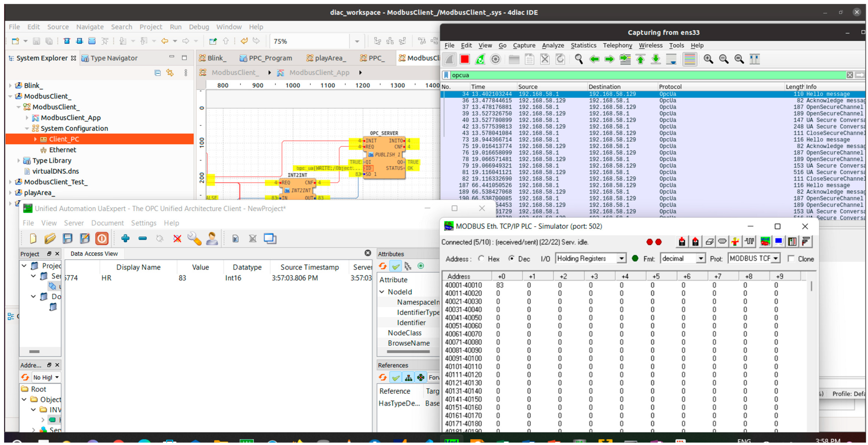Click UaExpert new document icon

pyautogui.click(x=33, y=239)
